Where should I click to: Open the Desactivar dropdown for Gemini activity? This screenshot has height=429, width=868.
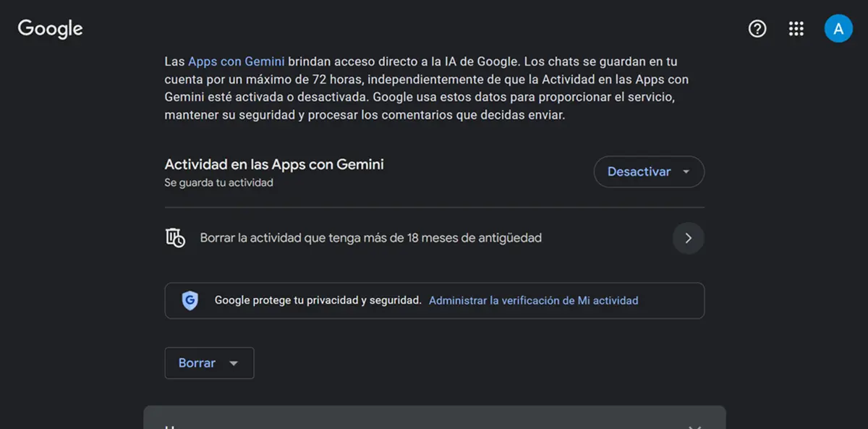[639, 172]
